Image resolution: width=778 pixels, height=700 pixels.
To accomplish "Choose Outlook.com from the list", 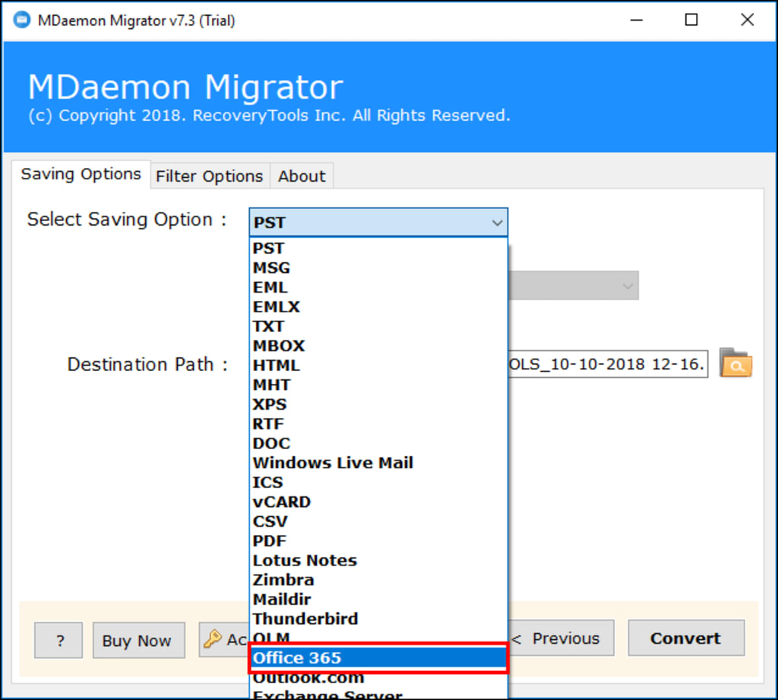I will (378, 678).
